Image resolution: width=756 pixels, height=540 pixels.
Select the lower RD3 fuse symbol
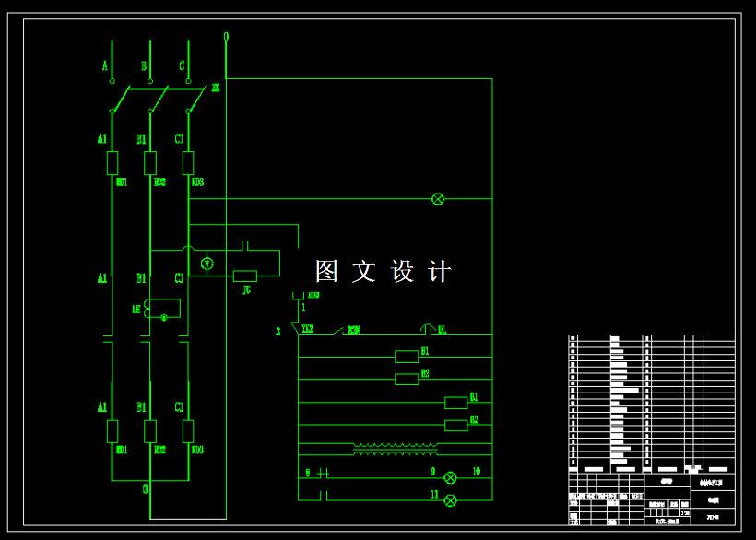pyautogui.click(x=188, y=431)
